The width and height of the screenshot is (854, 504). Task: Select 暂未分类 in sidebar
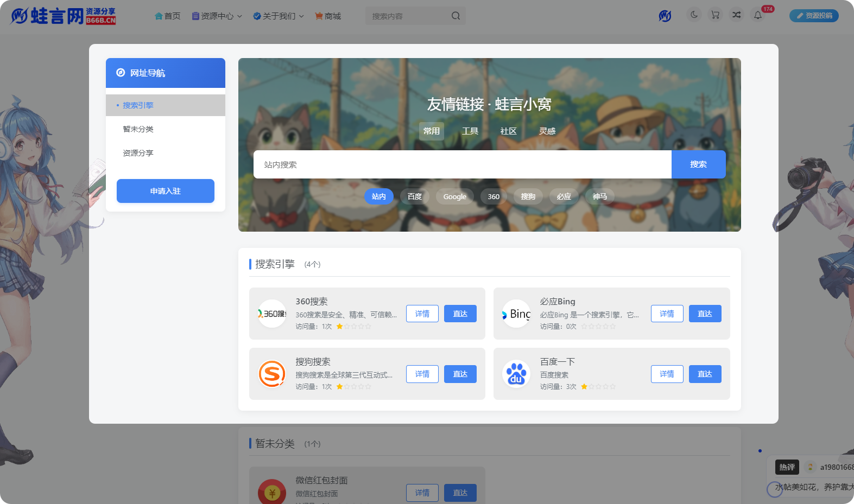(166, 129)
